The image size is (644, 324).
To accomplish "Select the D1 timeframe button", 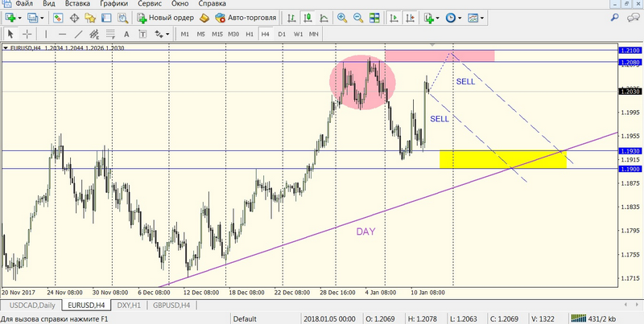I will (282, 34).
